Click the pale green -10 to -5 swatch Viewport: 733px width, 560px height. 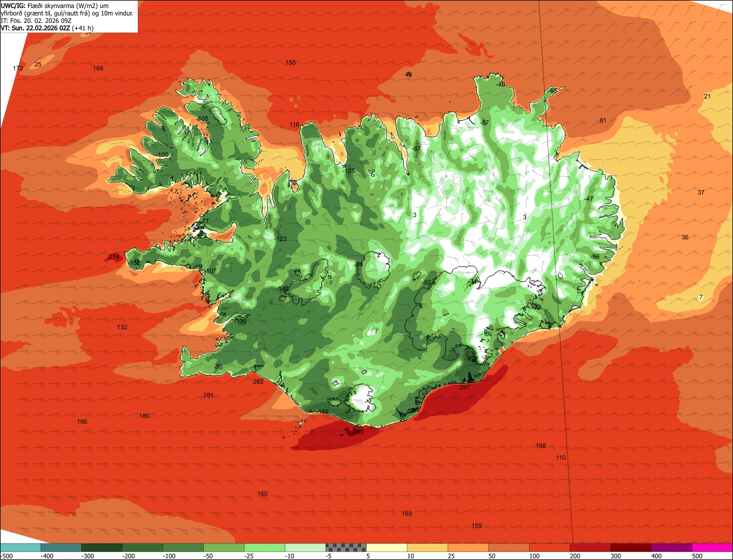coord(305,547)
